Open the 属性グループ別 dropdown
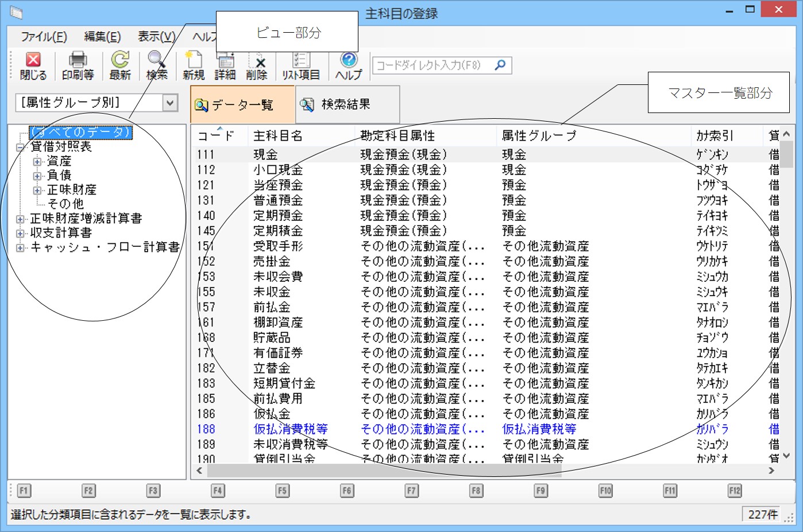Image resolution: width=803 pixels, height=532 pixels. tap(169, 103)
